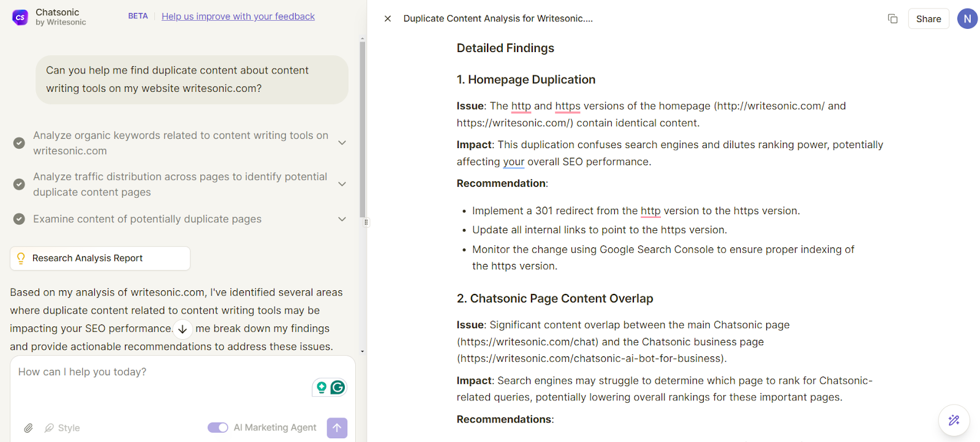
Task: Close the report panel with X
Action: click(388, 19)
